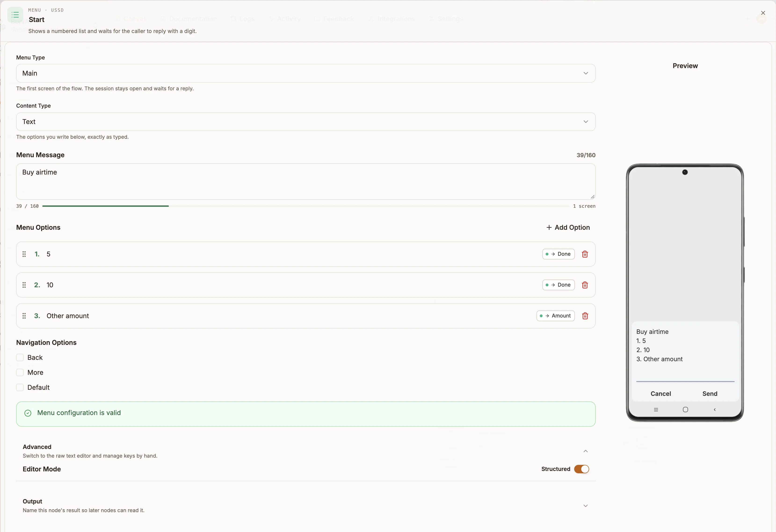Delete menu option 1 '5'
The height and width of the screenshot is (532, 776).
[585, 254]
